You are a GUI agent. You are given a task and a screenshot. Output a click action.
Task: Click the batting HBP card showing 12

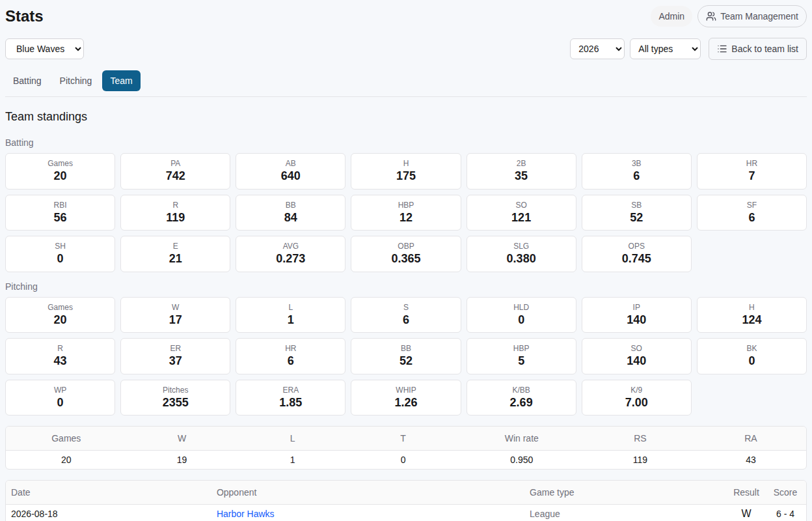(406, 212)
